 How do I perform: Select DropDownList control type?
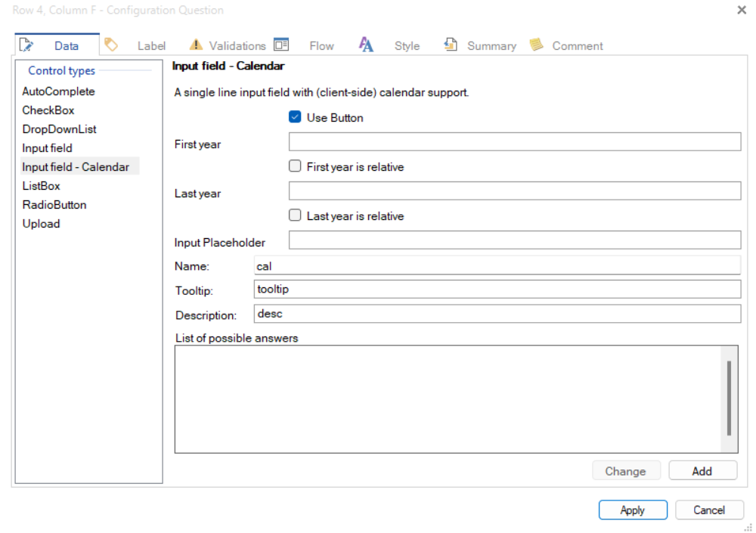[x=59, y=129]
